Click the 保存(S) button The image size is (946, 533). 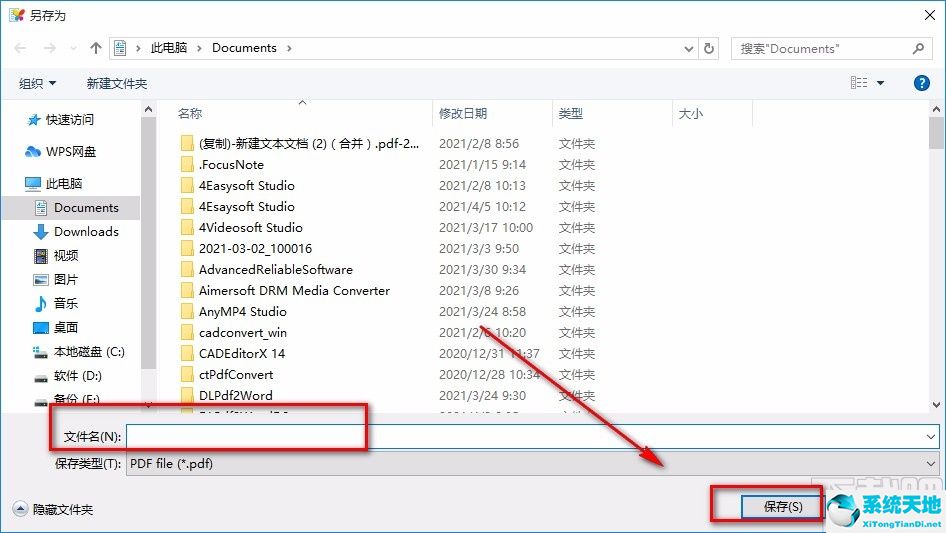click(782, 507)
